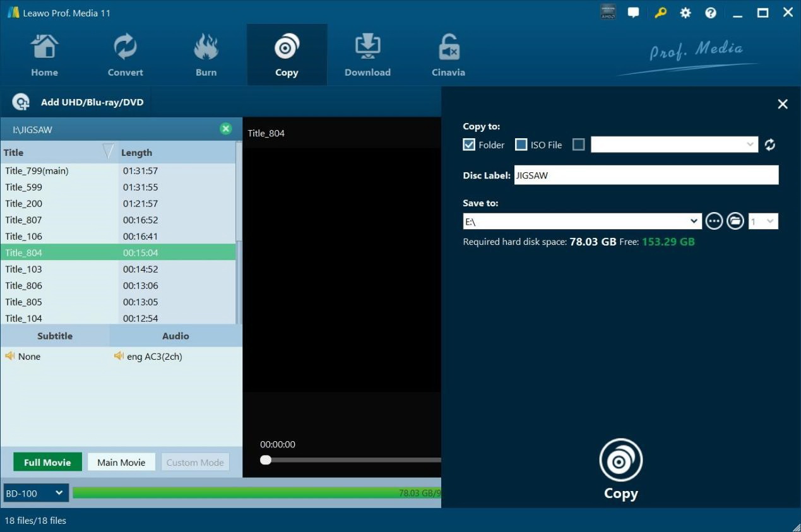This screenshot has width=801, height=532.
Task: Select Title_805 row
Action: [118, 302]
